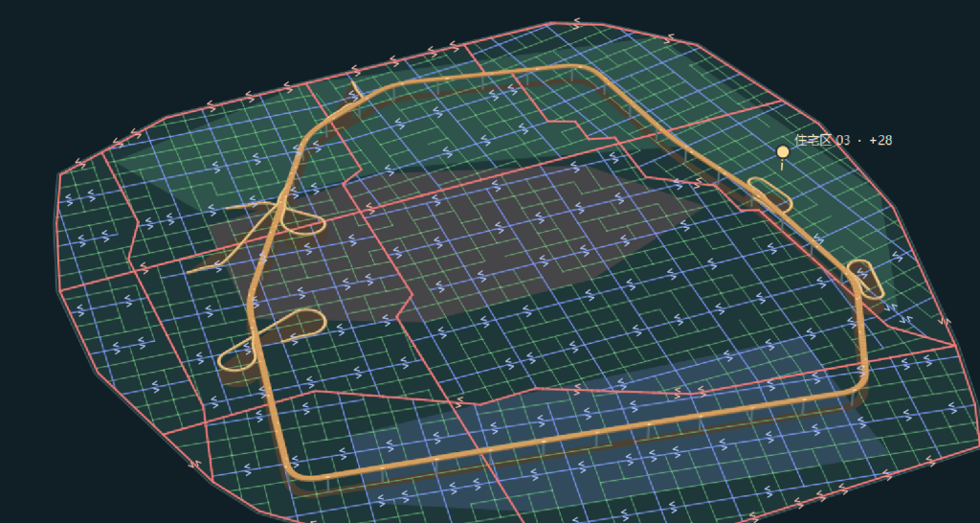Click the yellow map pin marker
Image resolution: width=980 pixels, height=523 pixels.
[x=783, y=152]
